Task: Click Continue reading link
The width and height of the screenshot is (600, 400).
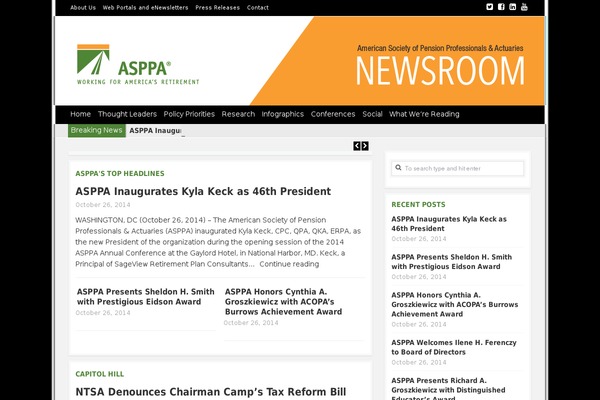Action: click(289, 264)
